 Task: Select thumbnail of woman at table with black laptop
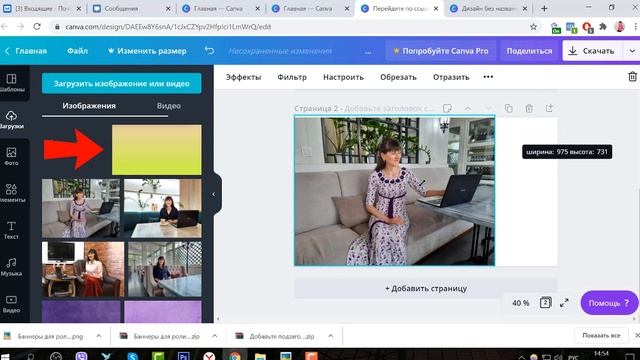point(163,208)
